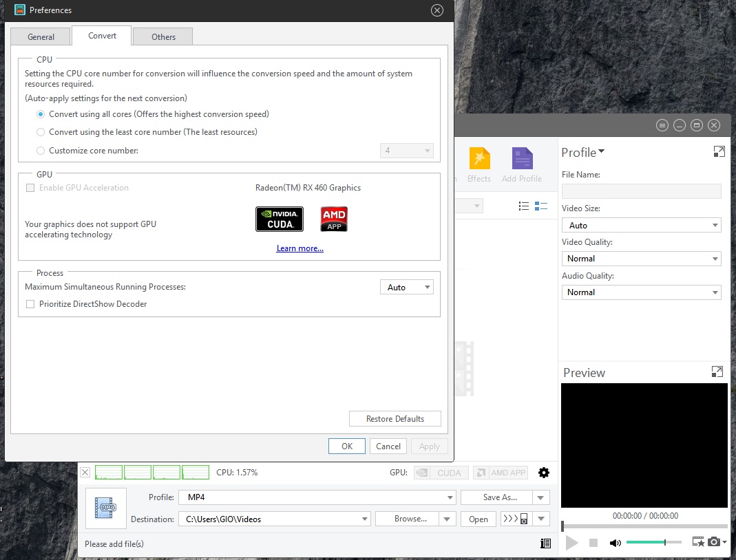Viewport: 736px width, 560px height.
Task: Open settings via the gear icon
Action: [544, 473]
